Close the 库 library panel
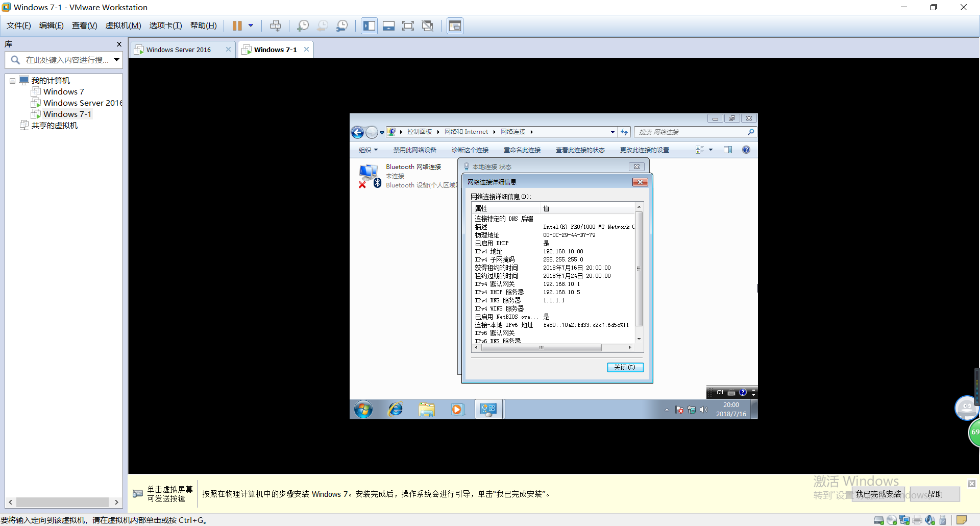Viewport: 980px width, 526px height. pyautogui.click(x=119, y=44)
